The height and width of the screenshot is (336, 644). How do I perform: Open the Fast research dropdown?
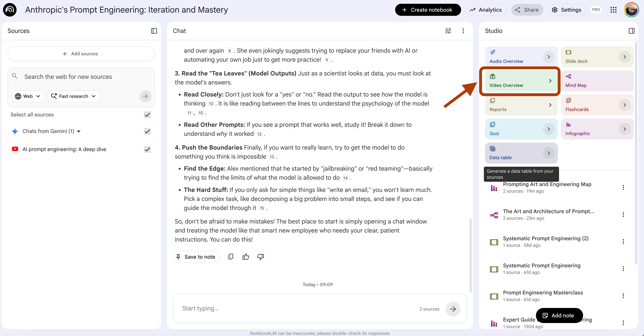(x=73, y=96)
